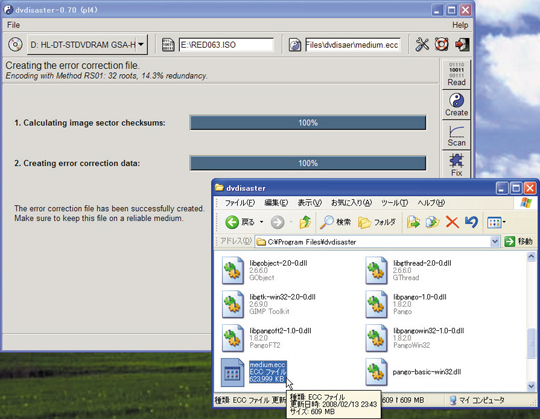Click the error correction data progress bar
540x419 pixels.
coord(308,163)
